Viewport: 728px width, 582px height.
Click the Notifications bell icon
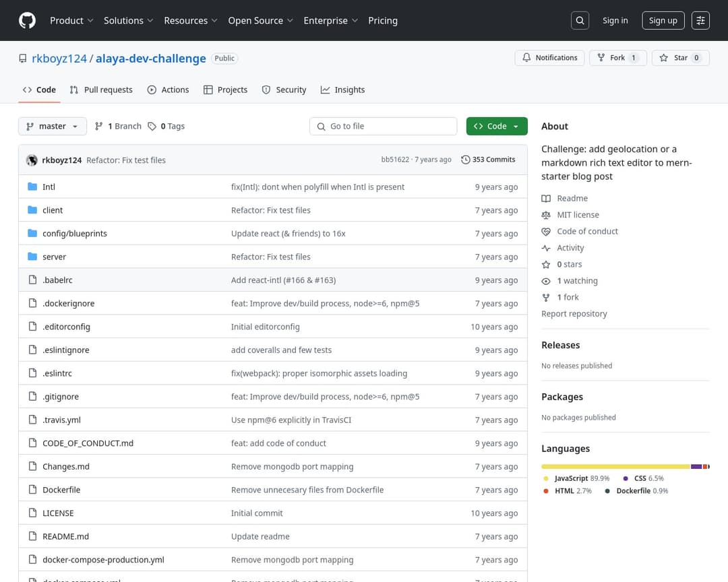click(x=526, y=57)
